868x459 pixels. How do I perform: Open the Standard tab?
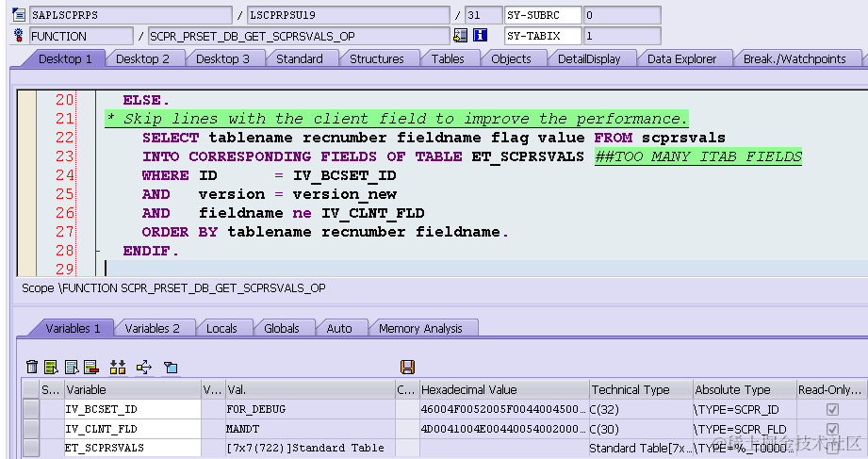coord(300,58)
